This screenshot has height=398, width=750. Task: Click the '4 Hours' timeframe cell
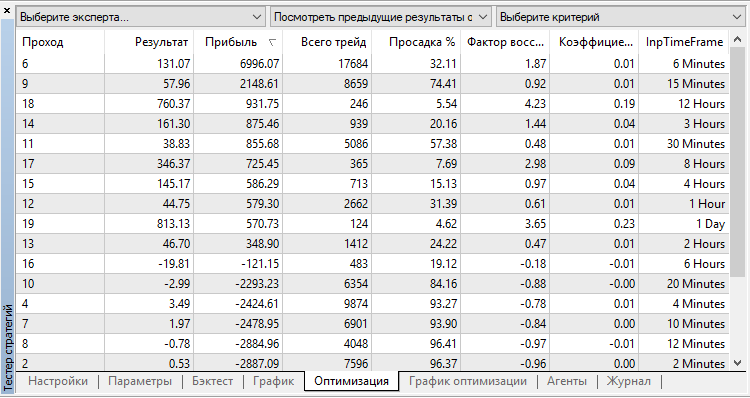[704, 184]
